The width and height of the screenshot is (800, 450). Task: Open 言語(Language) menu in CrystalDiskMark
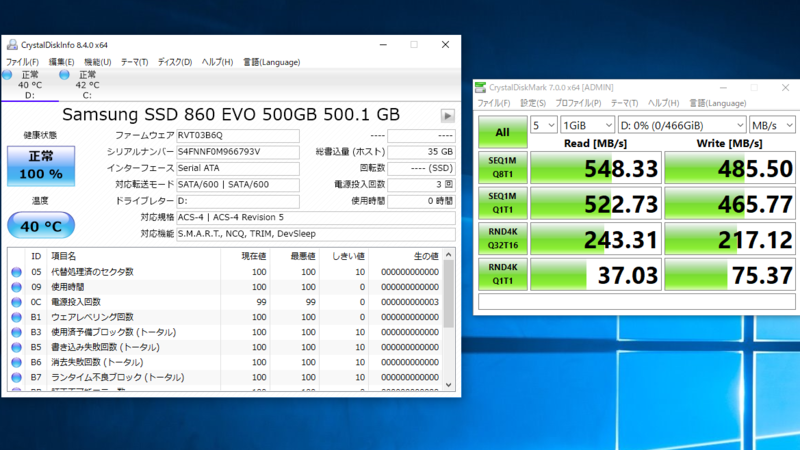(x=717, y=103)
